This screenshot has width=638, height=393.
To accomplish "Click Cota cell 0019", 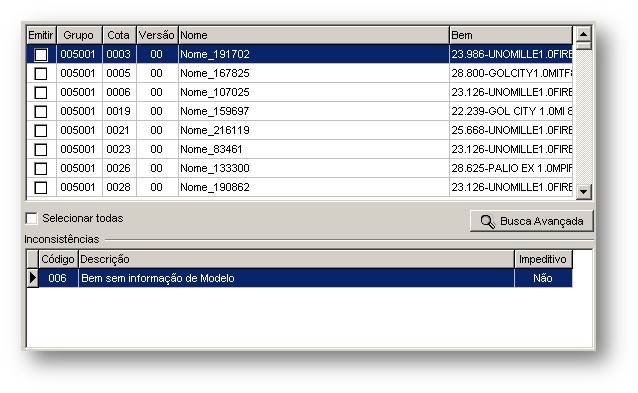I will pyautogui.click(x=119, y=111).
